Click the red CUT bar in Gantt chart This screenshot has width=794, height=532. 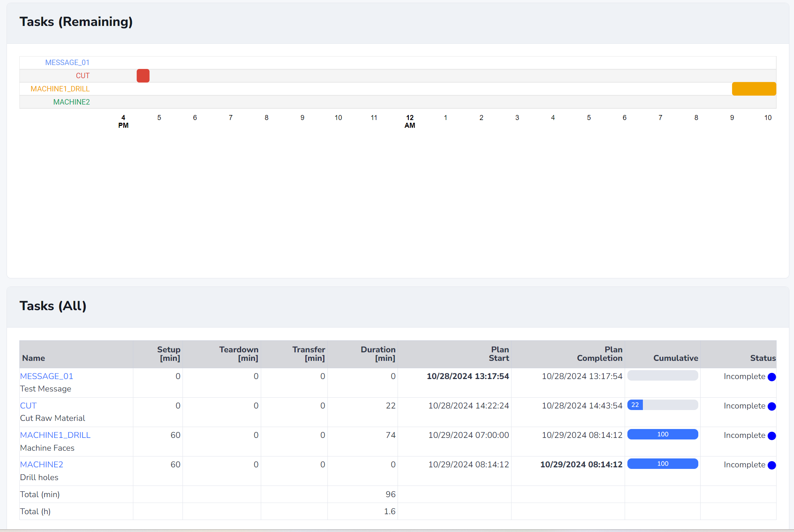[x=143, y=76]
